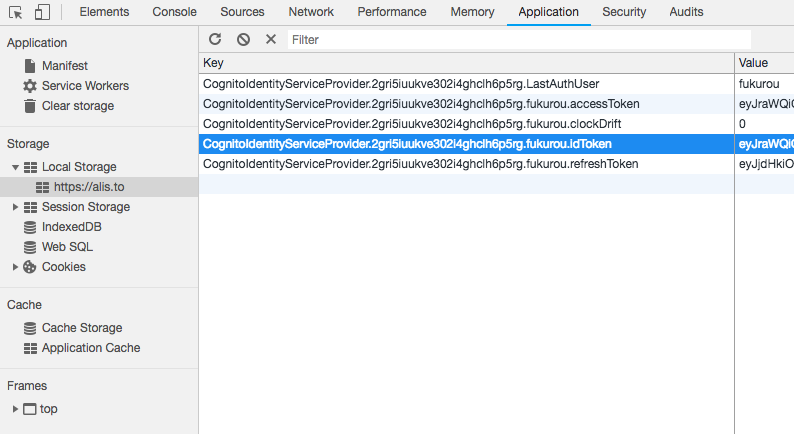Image resolution: width=794 pixels, height=434 pixels.
Task: Open Manifest in the Application section
Action: (64, 66)
